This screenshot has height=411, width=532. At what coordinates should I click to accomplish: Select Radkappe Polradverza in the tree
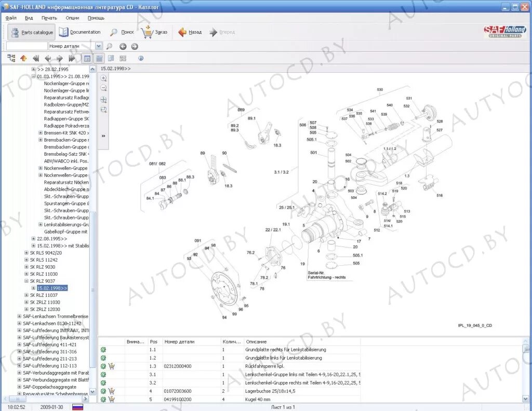click(66, 126)
